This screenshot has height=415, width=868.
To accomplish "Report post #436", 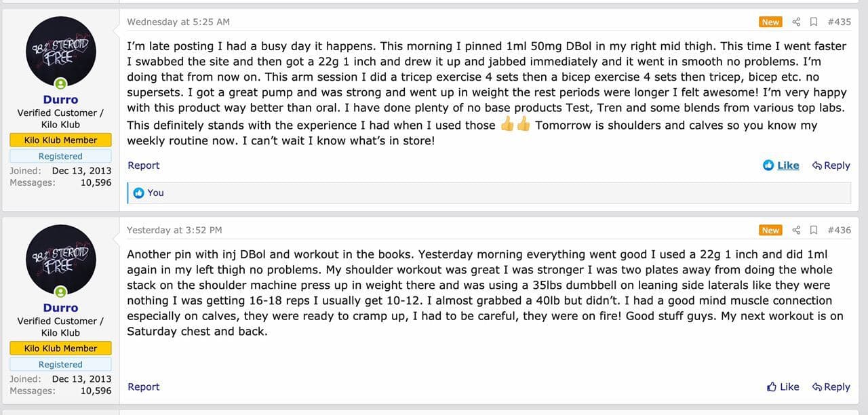I will (x=144, y=387).
